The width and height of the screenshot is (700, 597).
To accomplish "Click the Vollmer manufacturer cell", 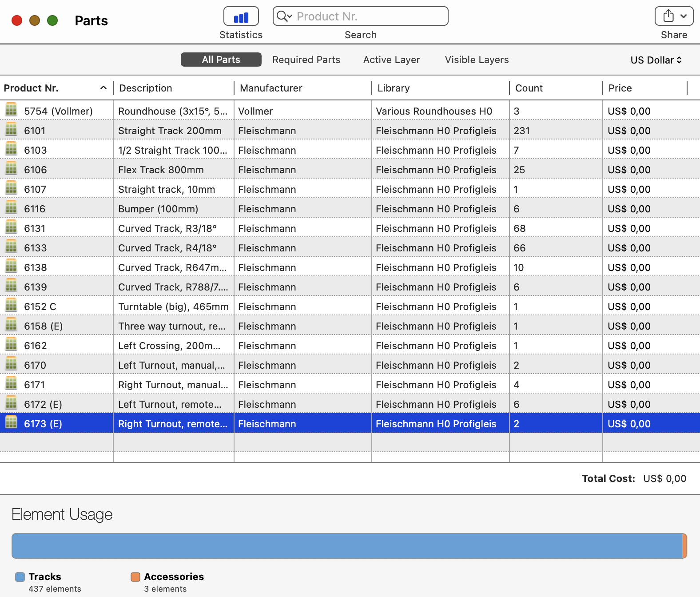I will (255, 111).
